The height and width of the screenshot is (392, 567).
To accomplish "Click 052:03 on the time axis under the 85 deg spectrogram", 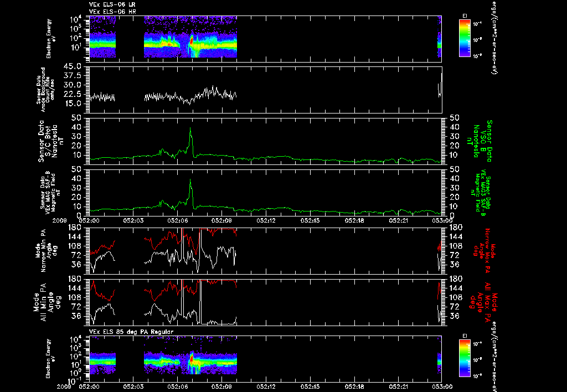I will [133, 386].
